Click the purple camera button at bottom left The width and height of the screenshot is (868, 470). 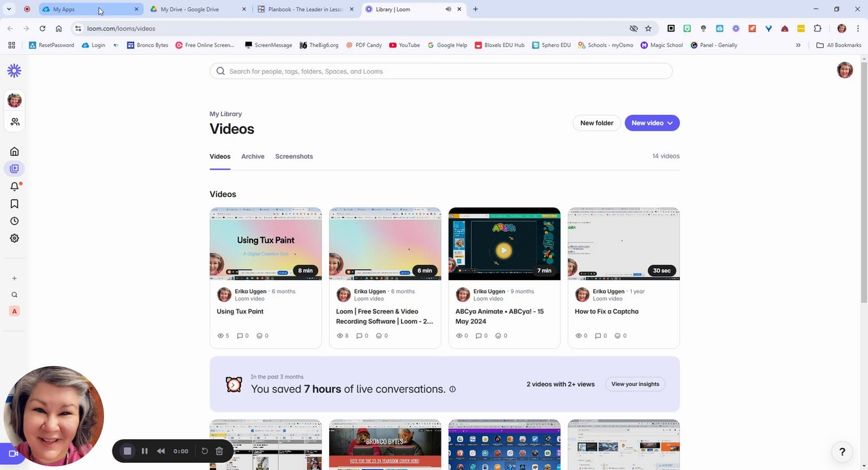[x=12, y=454]
